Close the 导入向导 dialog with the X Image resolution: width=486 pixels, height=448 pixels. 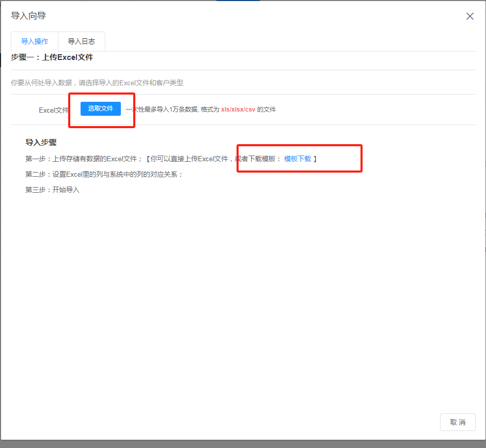pyautogui.click(x=470, y=16)
